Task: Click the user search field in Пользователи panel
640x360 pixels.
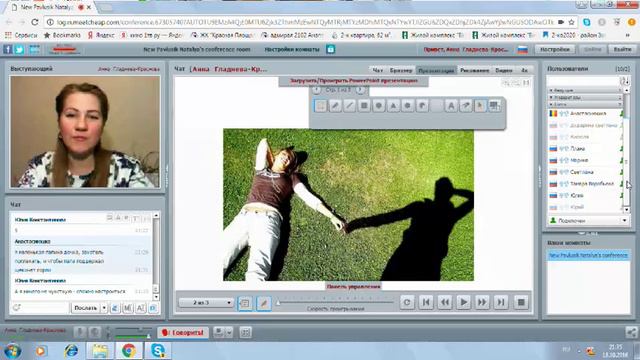Action: tap(583, 80)
